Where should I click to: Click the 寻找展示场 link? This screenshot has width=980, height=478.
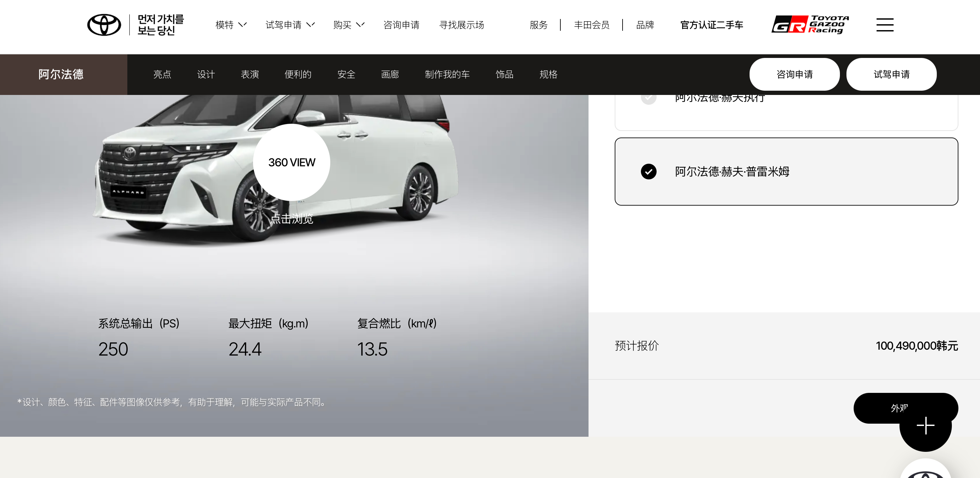[461, 25]
